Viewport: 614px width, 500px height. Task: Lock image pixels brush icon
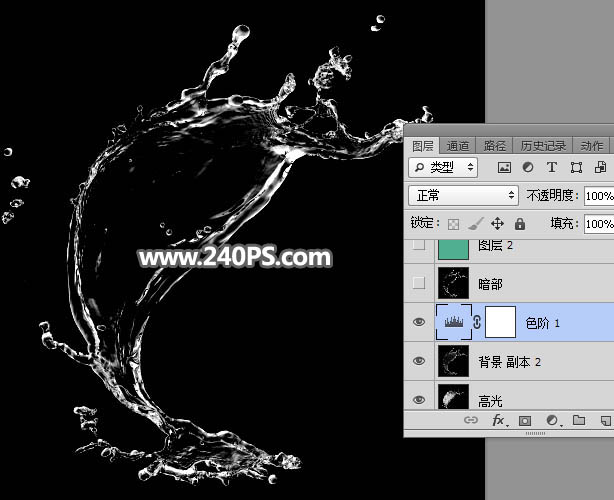tap(475, 224)
